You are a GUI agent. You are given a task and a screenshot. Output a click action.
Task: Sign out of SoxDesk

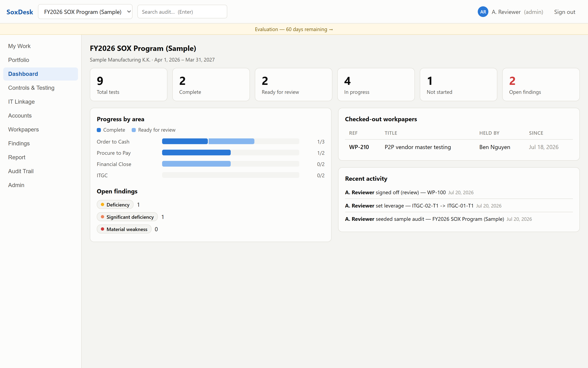point(565,12)
